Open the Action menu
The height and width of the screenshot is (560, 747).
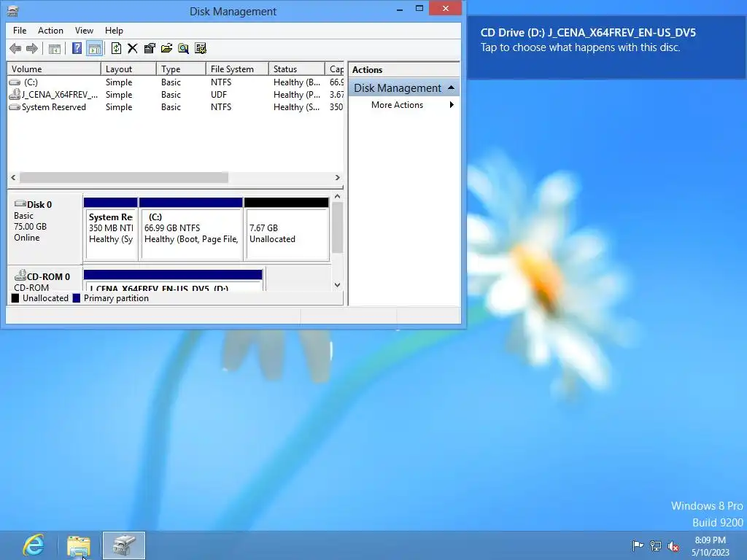click(50, 31)
